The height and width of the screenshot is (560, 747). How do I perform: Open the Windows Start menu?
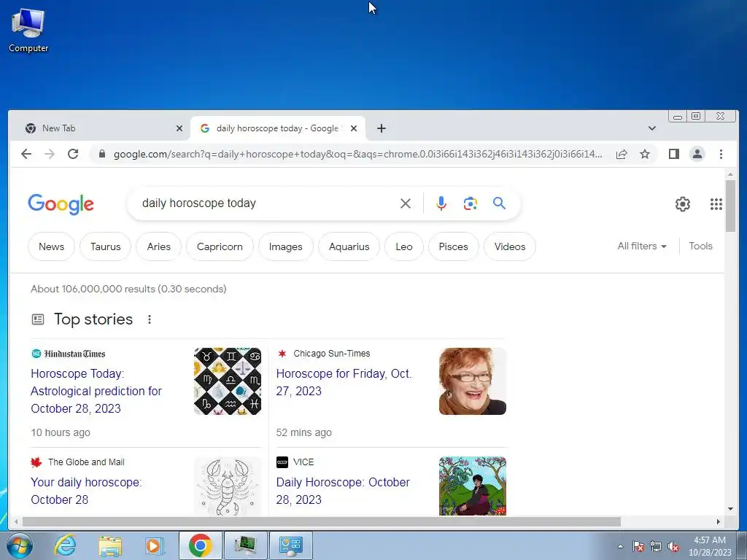(19, 545)
